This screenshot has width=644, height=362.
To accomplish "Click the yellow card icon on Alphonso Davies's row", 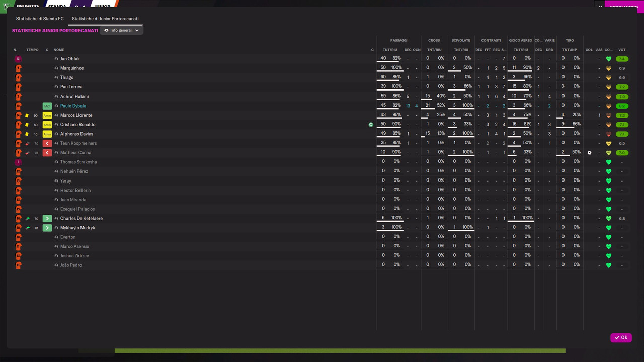I will pos(27,134).
